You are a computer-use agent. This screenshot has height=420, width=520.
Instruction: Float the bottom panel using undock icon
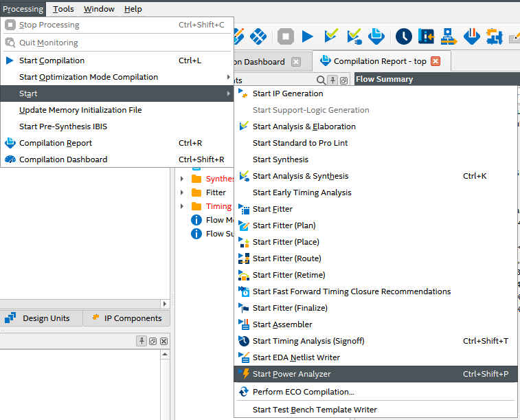coord(152,341)
